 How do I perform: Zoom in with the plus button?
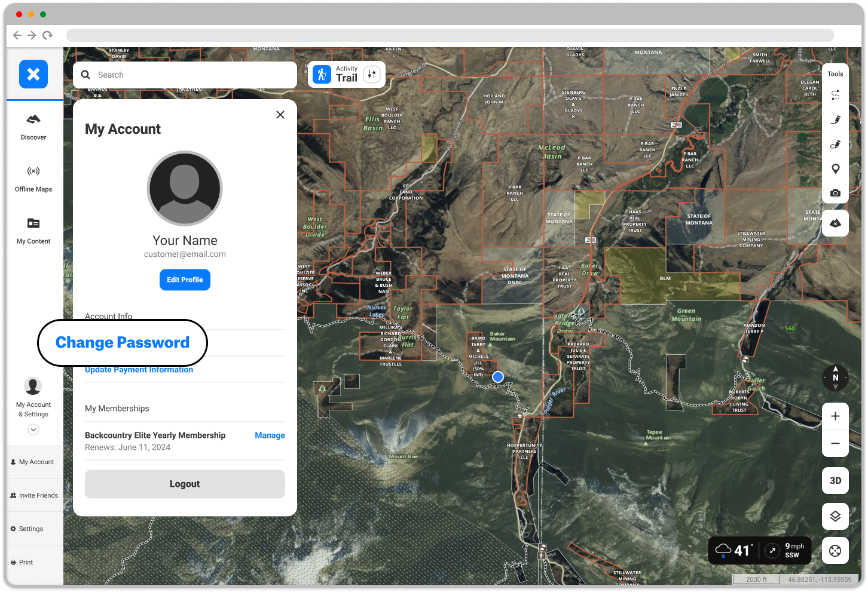(836, 416)
